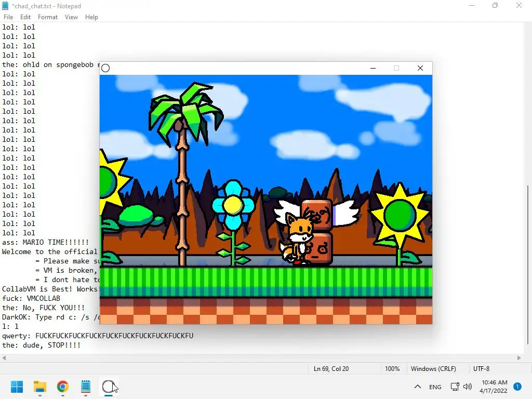Click the 'Welcome to the official' line

(50, 252)
